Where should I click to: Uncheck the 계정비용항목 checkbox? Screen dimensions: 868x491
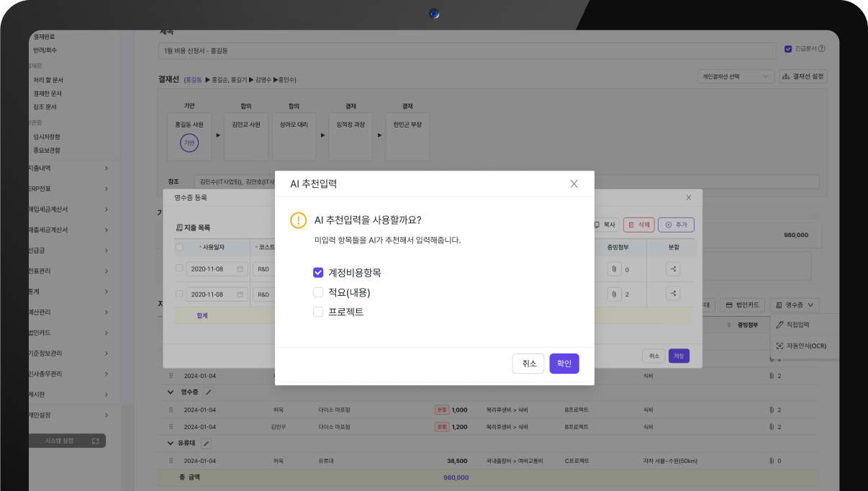[x=317, y=273]
